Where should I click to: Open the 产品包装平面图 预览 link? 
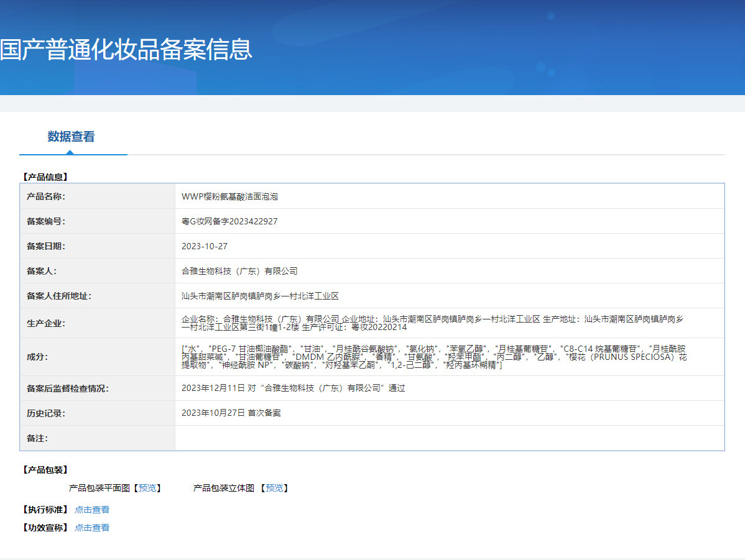coord(147,489)
